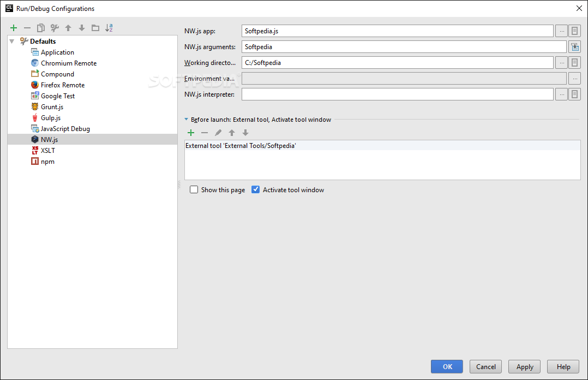Click the Defaults wrench icon
This screenshot has height=380, width=588.
[x=24, y=41]
